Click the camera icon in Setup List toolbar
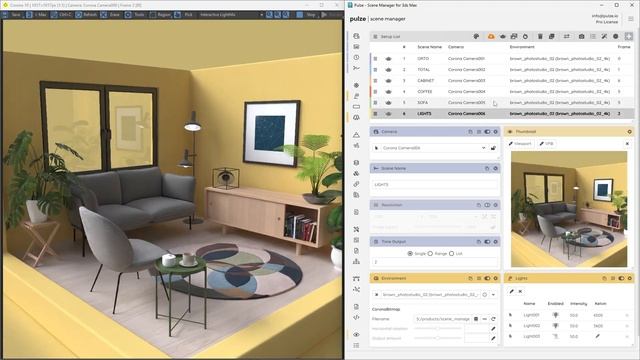The width and height of the screenshot is (640, 360). pyautogui.click(x=581, y=36)
